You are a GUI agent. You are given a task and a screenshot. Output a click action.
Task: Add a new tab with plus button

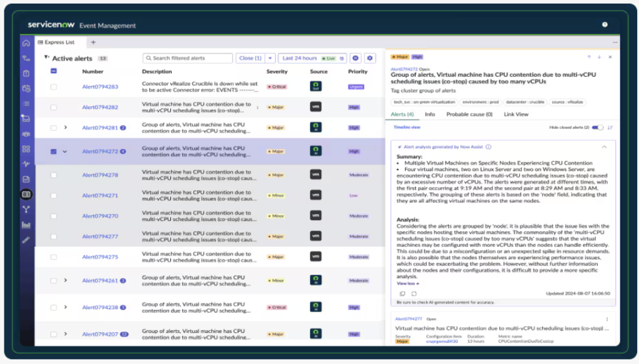93,42
